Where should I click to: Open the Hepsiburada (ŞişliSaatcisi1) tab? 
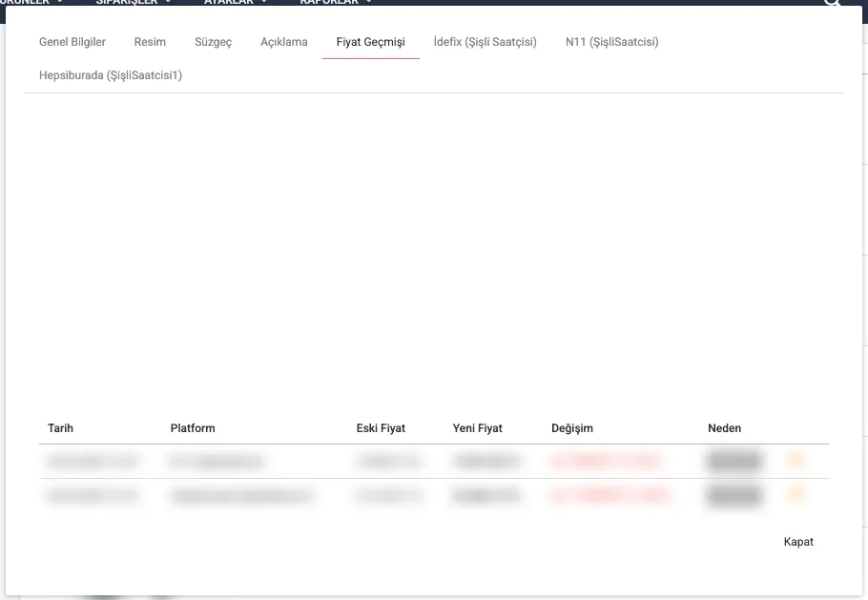[111, 74]
